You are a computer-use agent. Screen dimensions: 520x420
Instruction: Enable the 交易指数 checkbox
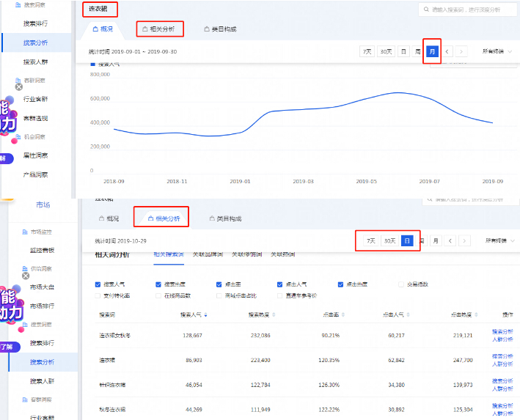pyautogui.click(x=401, y=284)
